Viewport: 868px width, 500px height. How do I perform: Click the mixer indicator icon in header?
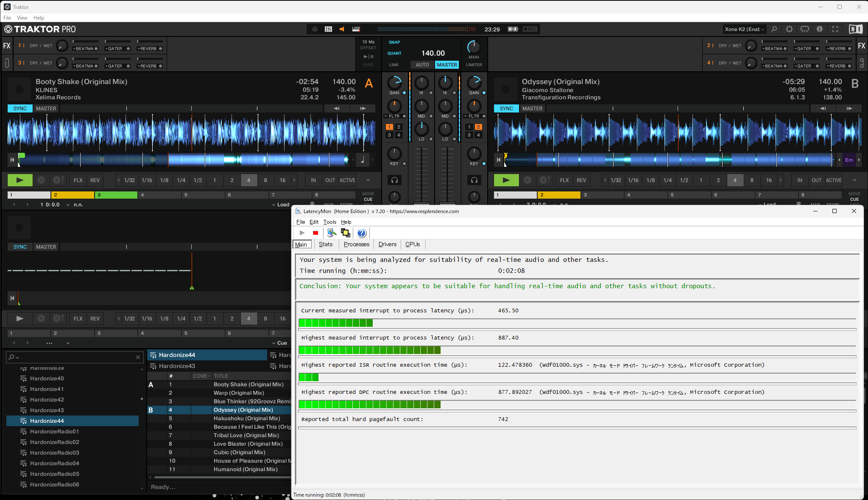click(328, 29)
